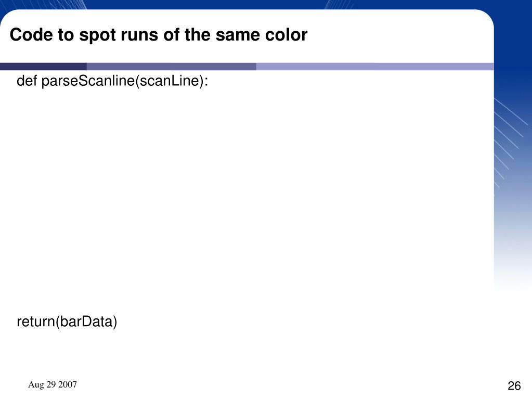Click the Aug 29 2007 date footer
This screenshot has height=399, width=532.
(x=53, y=384)
